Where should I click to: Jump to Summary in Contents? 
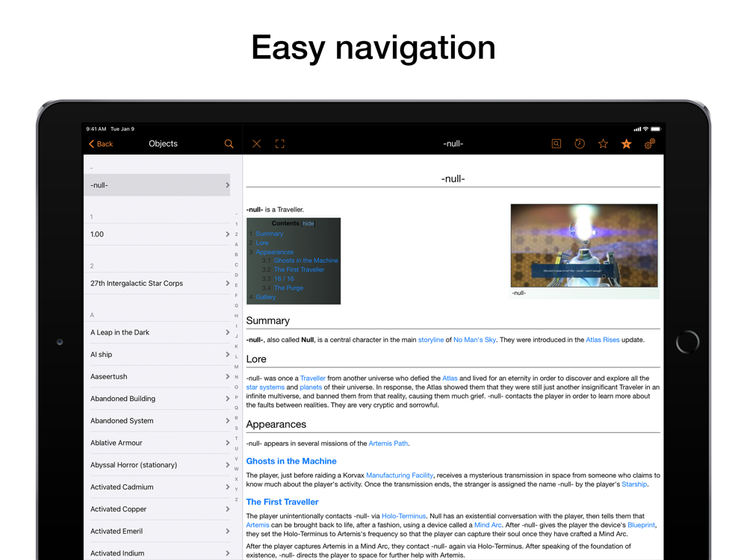269,234
